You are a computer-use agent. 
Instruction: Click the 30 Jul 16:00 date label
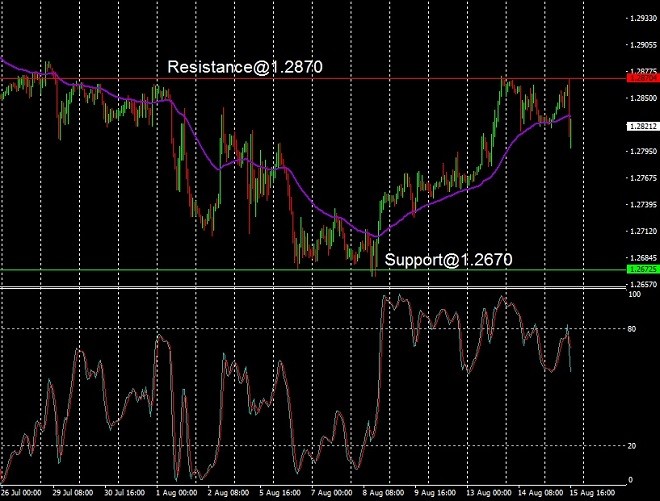[125, 493]
